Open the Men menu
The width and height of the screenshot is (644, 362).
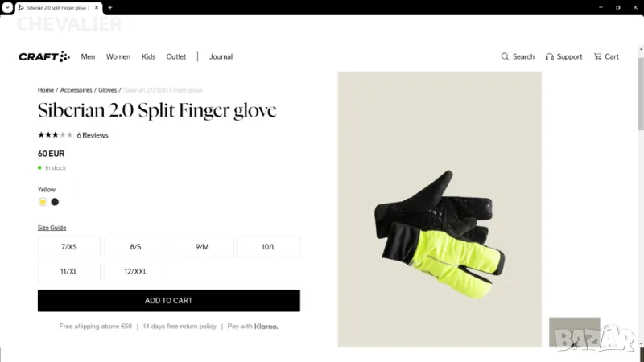[x=88, y=56]
